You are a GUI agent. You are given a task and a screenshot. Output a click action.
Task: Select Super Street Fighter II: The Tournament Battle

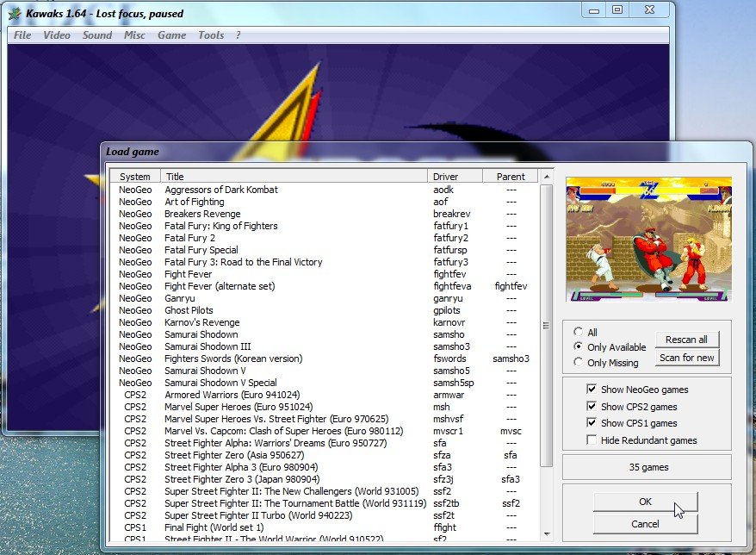coord(324,503)
